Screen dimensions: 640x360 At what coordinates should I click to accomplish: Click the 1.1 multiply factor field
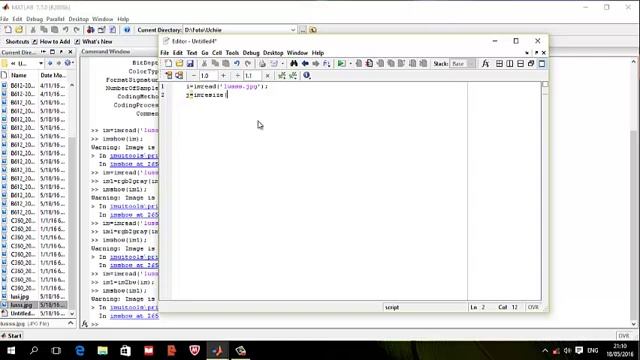point(252,76)
